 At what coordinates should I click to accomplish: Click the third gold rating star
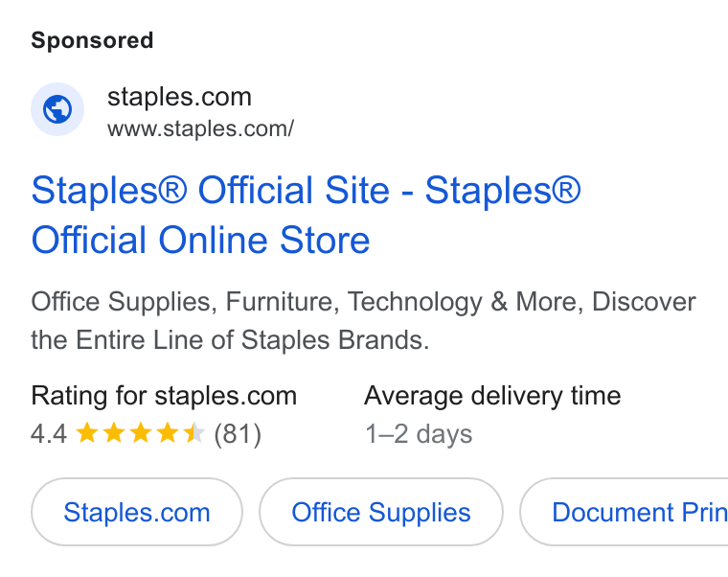tap(141, 433)
